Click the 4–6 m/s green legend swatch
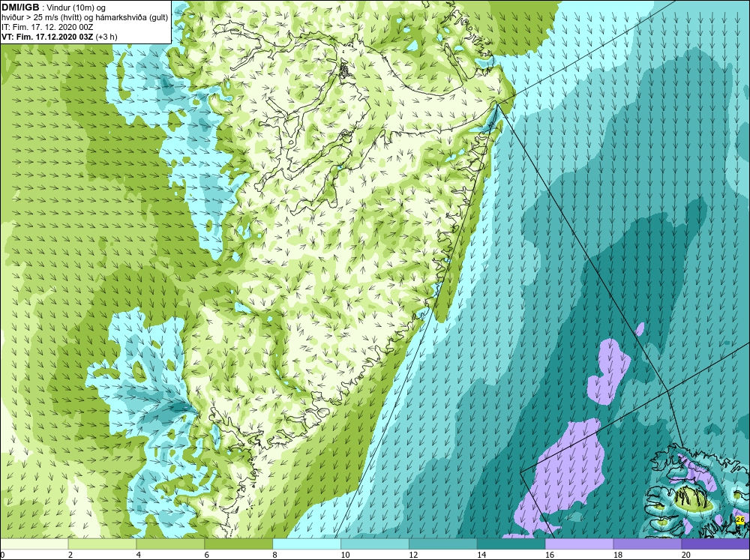The image size is (750, 560). [170, 544]
